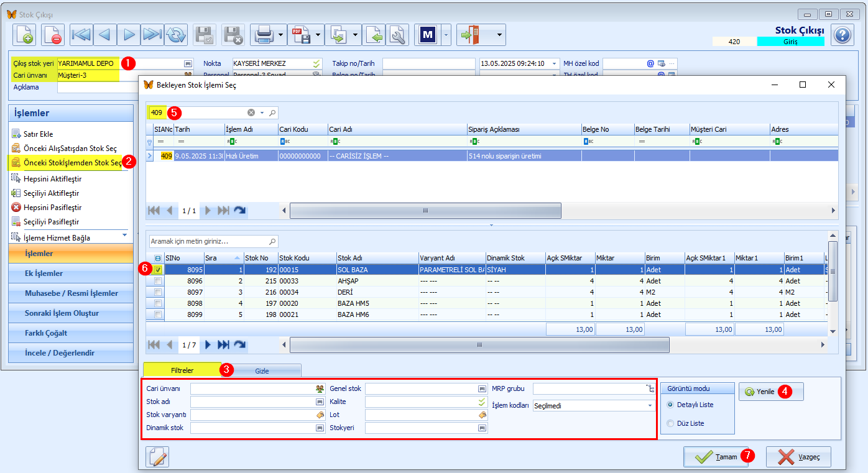Viewport: 868px width, 473px height.
Task: Switch to the Gizle tab
Action: (262, 370)
